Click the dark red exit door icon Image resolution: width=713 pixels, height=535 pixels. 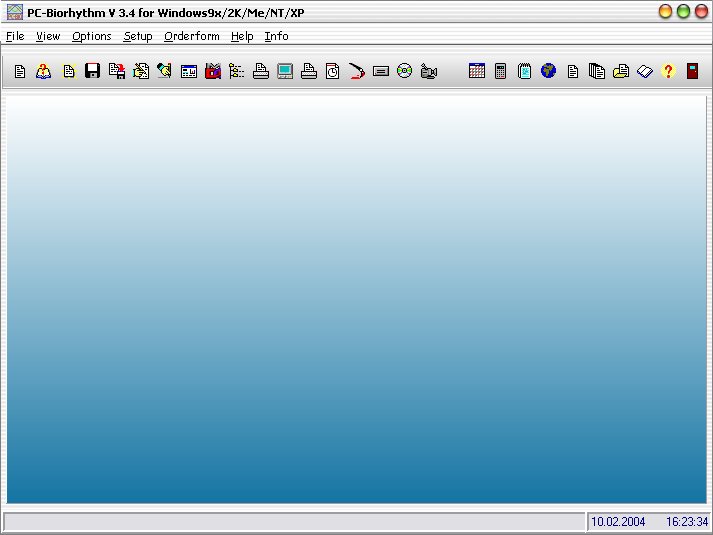tap(693, 71)
